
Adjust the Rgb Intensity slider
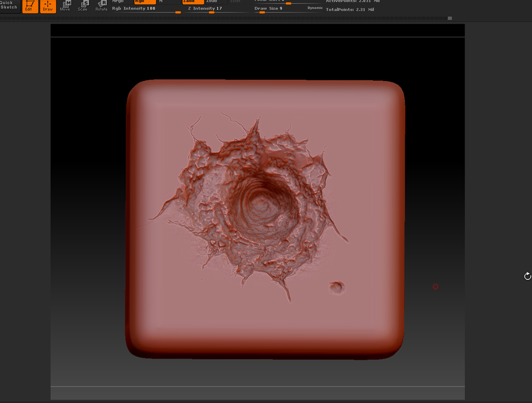click(146, 8)
